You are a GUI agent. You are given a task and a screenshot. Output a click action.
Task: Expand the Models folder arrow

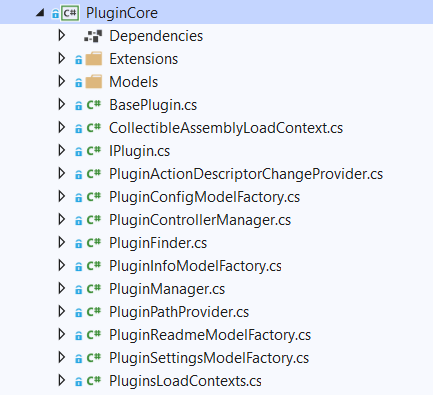[x=62, y=81]
